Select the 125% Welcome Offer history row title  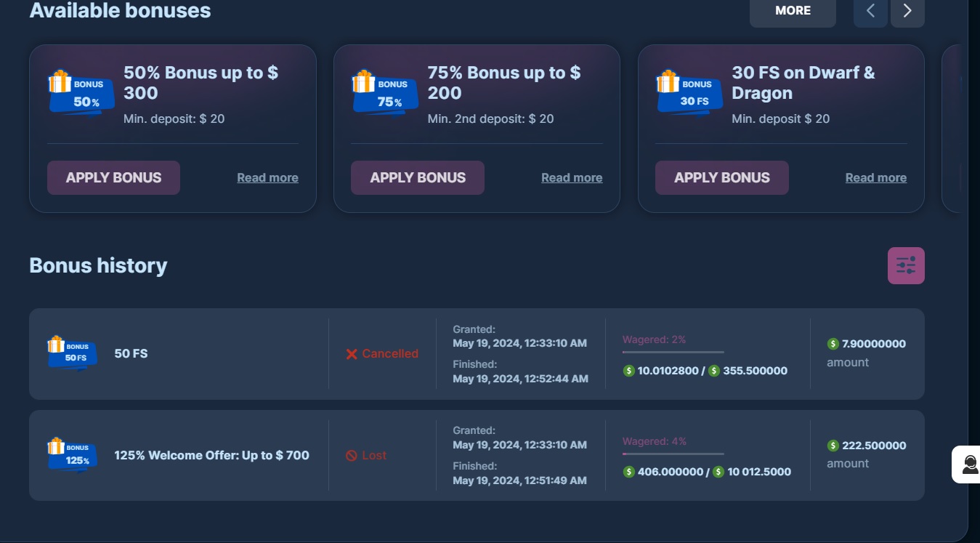(211, 455)
